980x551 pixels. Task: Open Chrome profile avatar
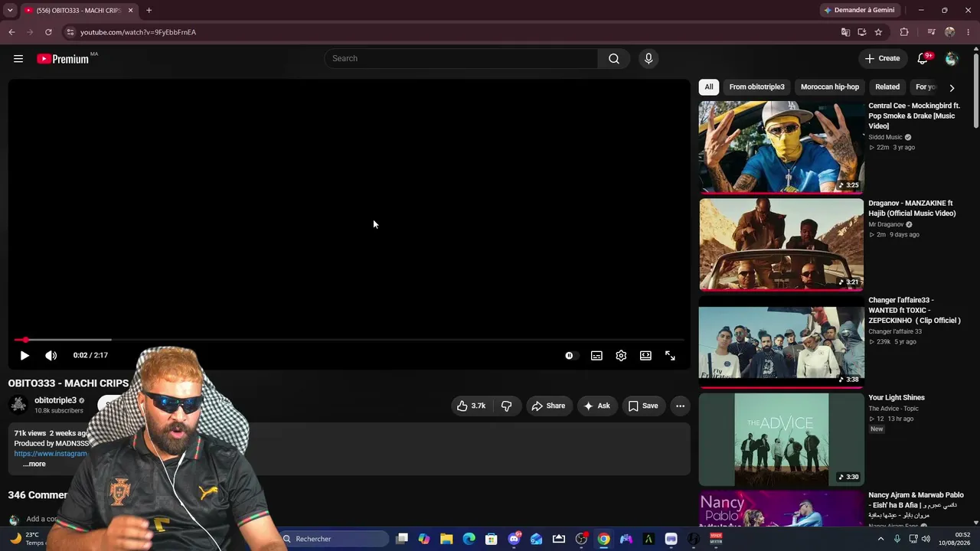pos(950,32)
